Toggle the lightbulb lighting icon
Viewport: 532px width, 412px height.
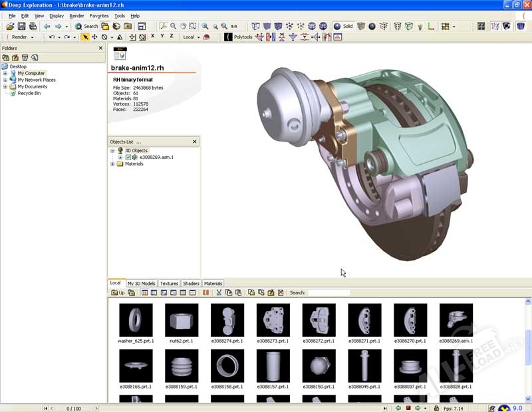pos(420,27)
